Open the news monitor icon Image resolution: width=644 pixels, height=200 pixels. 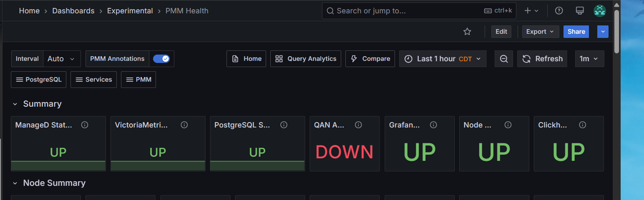[x=579, y=11]
